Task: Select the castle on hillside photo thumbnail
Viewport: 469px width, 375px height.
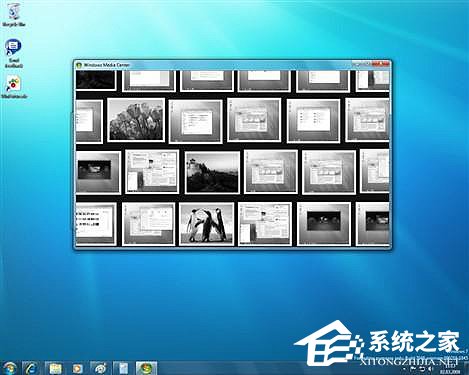Action: tap(212, 172)
